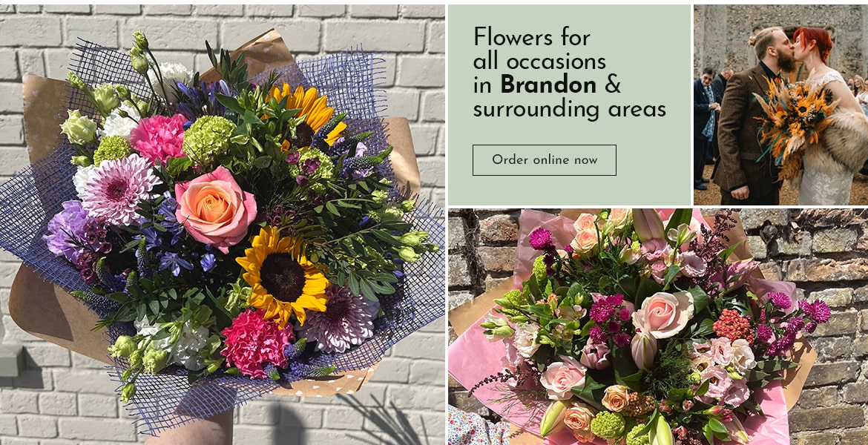Open the large sunflower bouquet photo

tap(223, 225)
